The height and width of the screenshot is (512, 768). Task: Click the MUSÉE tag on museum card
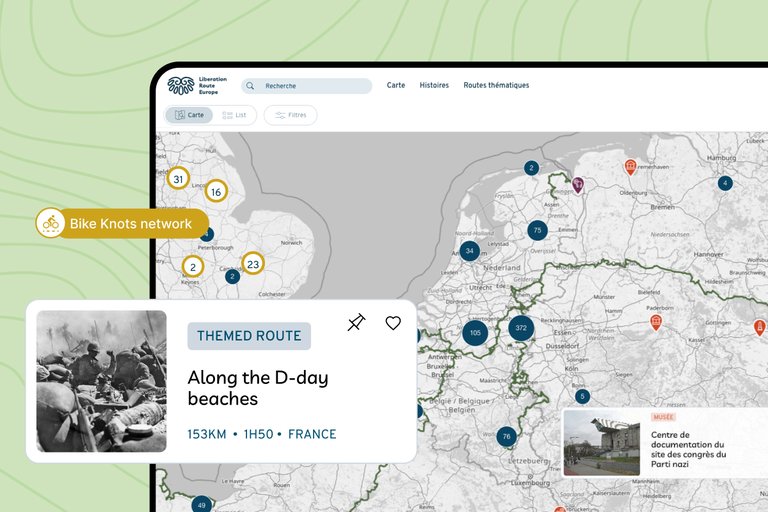click(663, 417)
